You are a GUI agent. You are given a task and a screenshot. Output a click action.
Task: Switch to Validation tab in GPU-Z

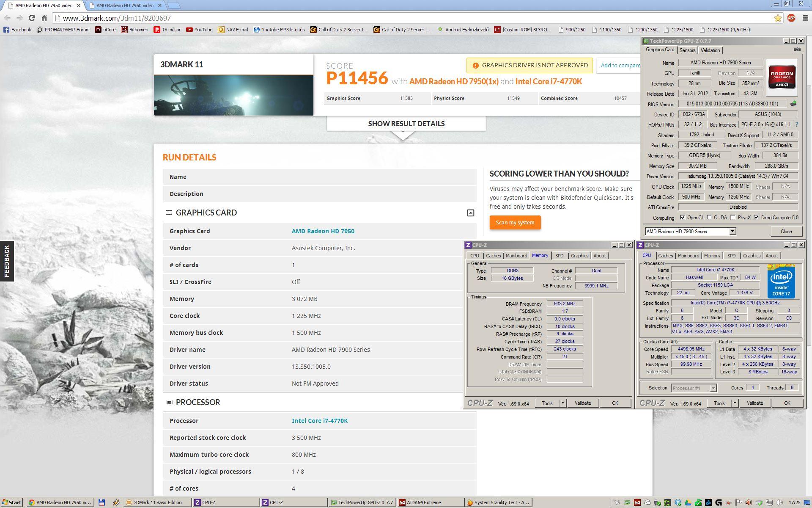point(710,50)
